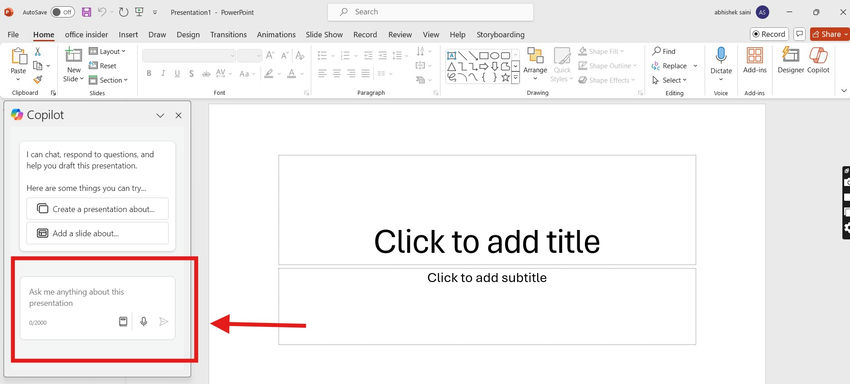The width and height of the screenshot is (850, 384).
Task: Switch to the Design tab
Action: pos(188,34)
